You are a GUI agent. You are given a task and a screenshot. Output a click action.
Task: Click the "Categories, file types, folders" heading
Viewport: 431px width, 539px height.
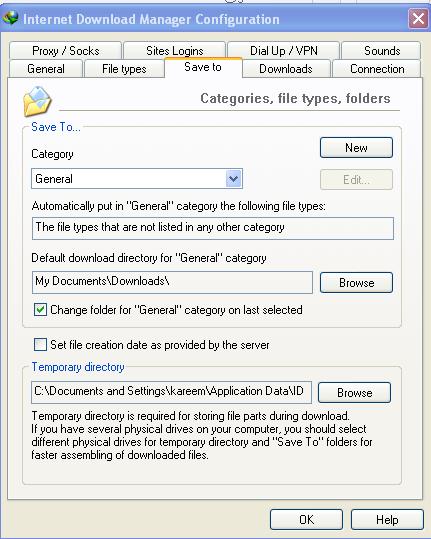(295, 99)
